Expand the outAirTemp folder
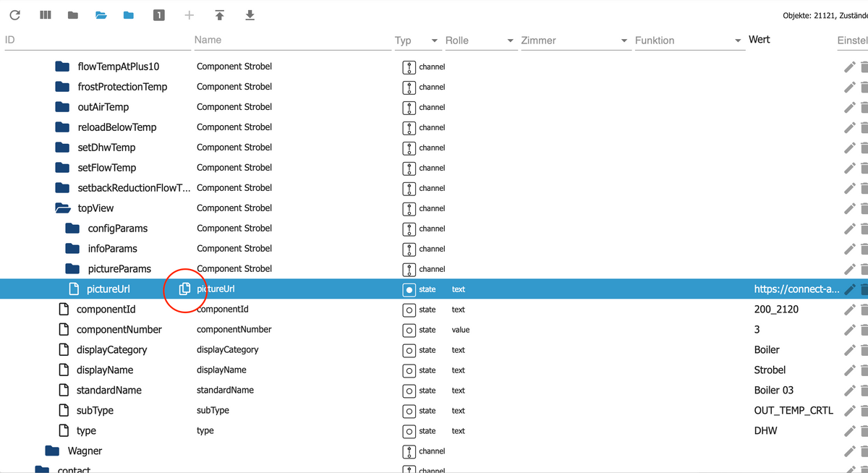Viewport: 868px width, 473px height. coord(63,106)
